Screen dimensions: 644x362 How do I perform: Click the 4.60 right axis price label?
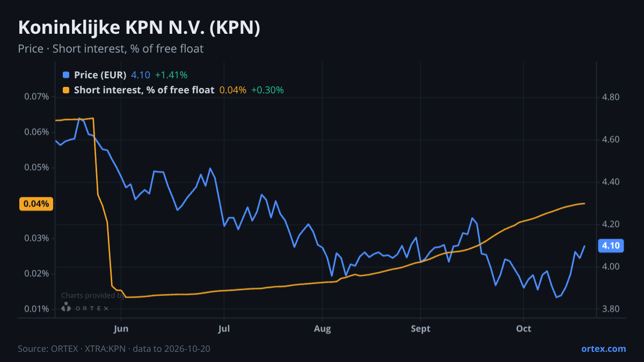pos(611,139)
